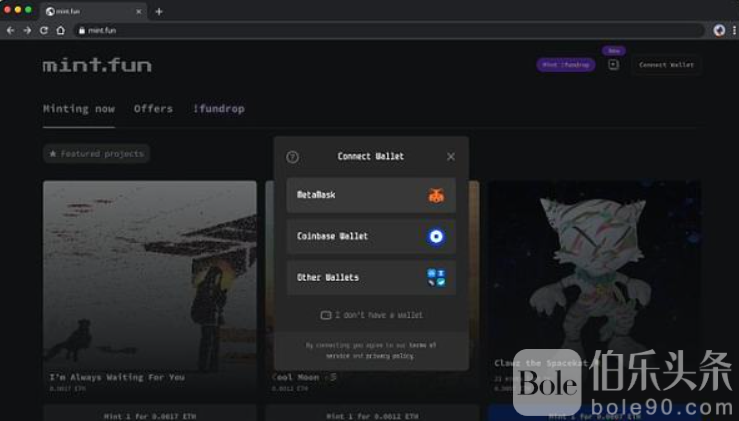This screenshot has height=421, width=739.
Task: Click the Other Wallets grid icon
Action: tap(436, 278)
